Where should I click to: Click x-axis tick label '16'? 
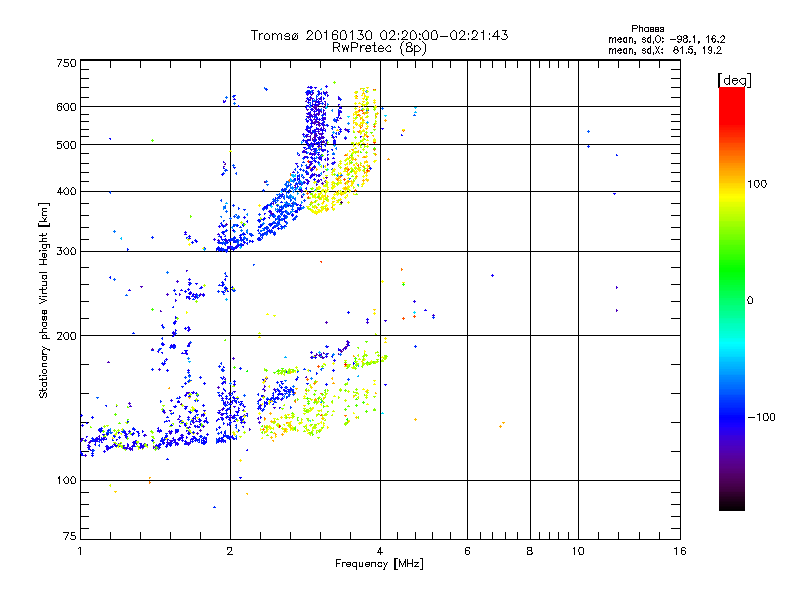680,551
